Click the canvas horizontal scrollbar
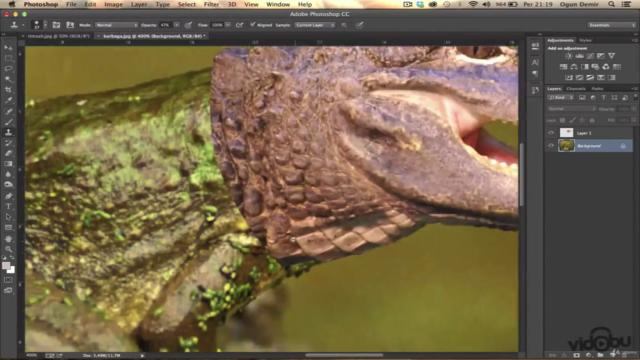Screen dimensions: 640x360 344,355
